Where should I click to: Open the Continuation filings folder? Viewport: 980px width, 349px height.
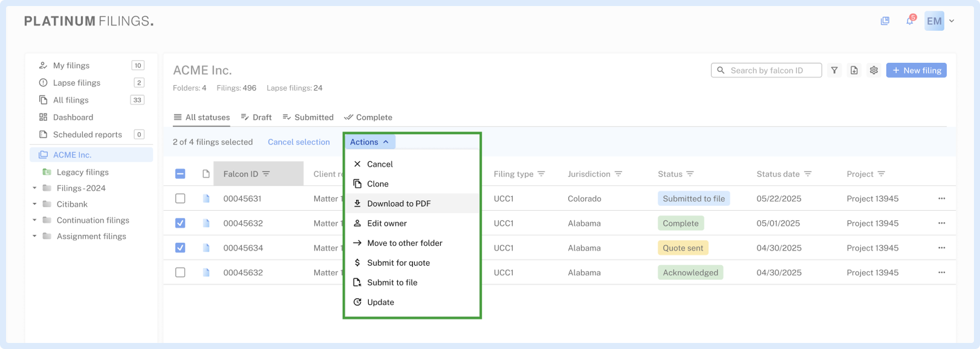point(92,220)
